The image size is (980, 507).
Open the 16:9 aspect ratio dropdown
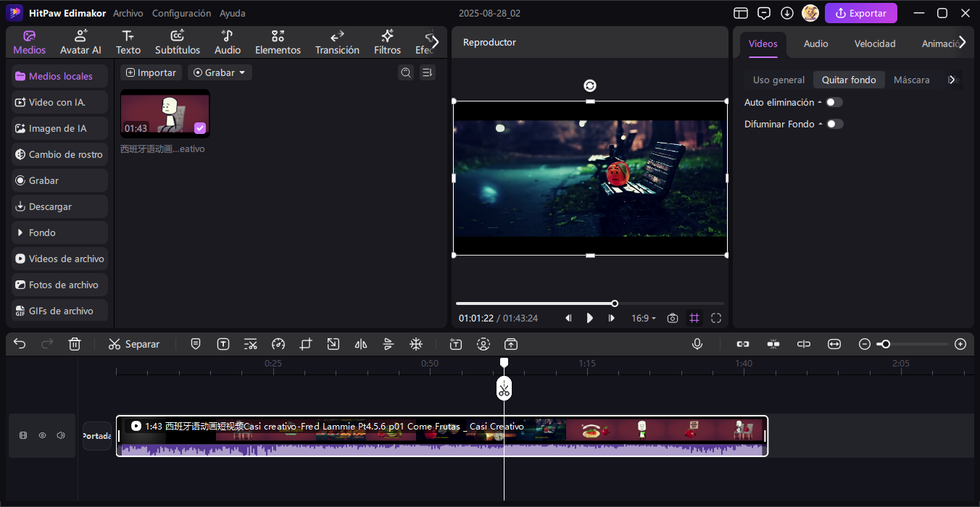point(643,318)
